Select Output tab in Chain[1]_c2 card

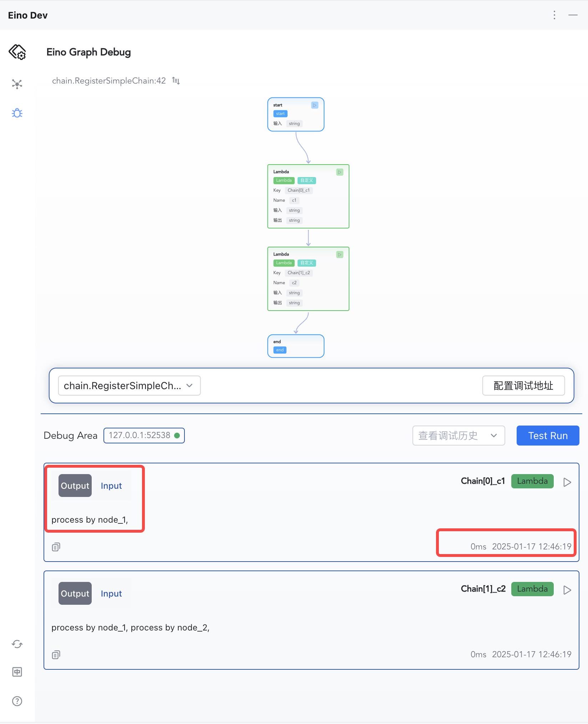point(75,593)
